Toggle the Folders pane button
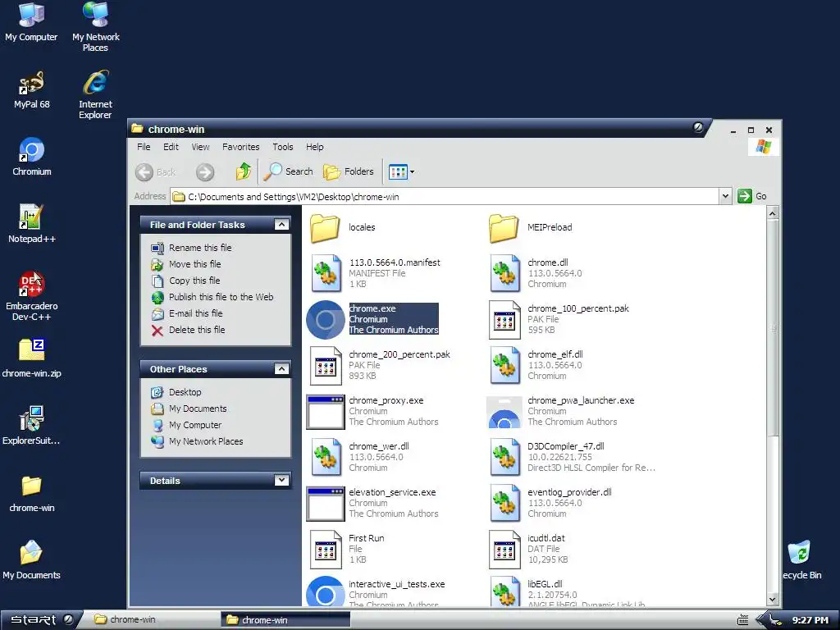 348,171
